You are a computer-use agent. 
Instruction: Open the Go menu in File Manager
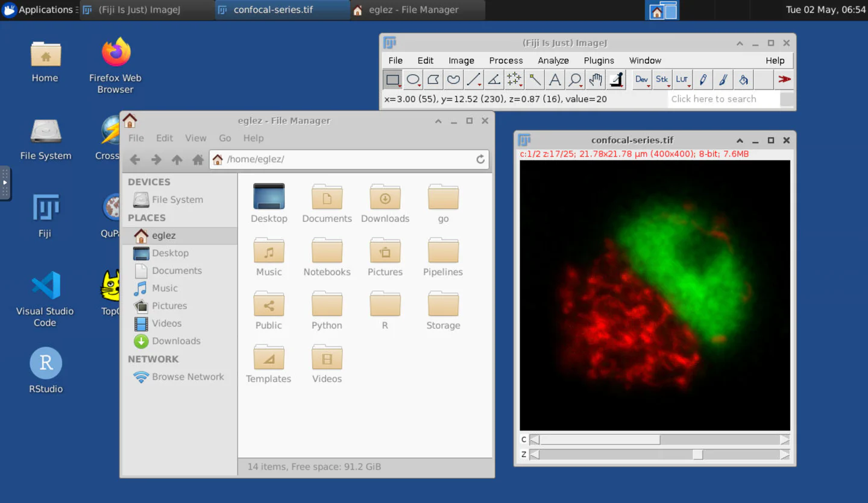tap(225, 138)
